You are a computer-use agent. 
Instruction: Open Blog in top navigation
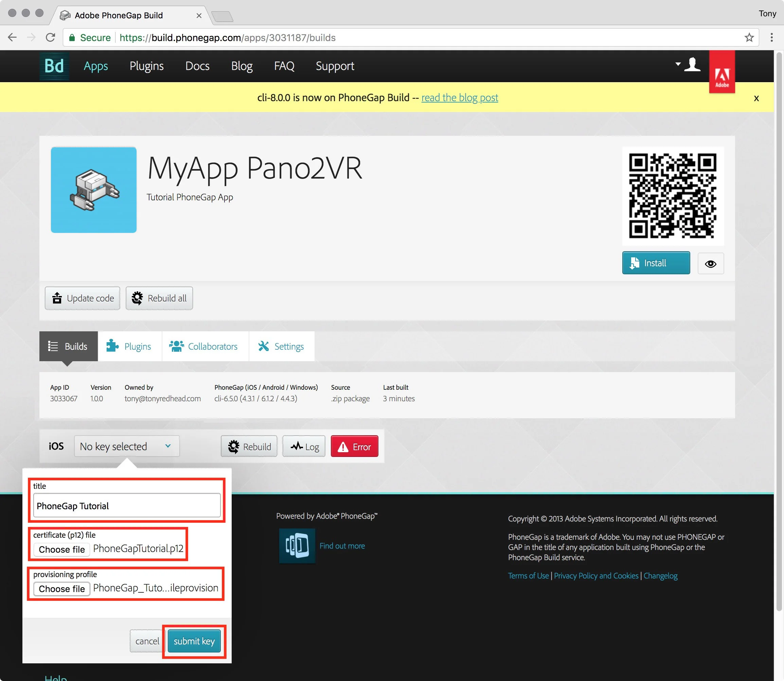click(x=242, y=66)
